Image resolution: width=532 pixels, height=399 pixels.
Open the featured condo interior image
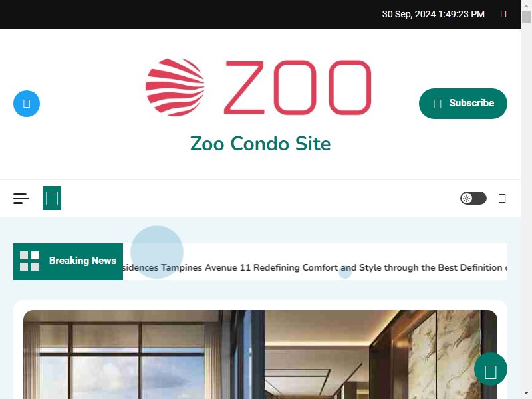coord(260,354)
